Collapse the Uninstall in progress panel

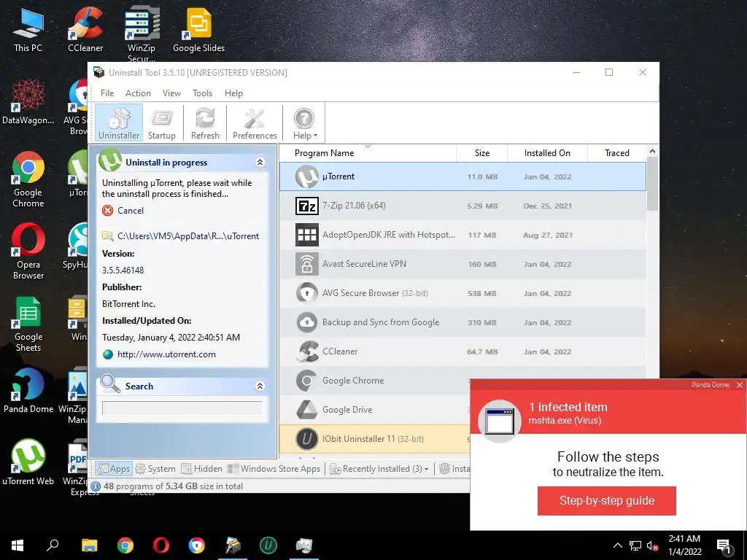(260, 163)
